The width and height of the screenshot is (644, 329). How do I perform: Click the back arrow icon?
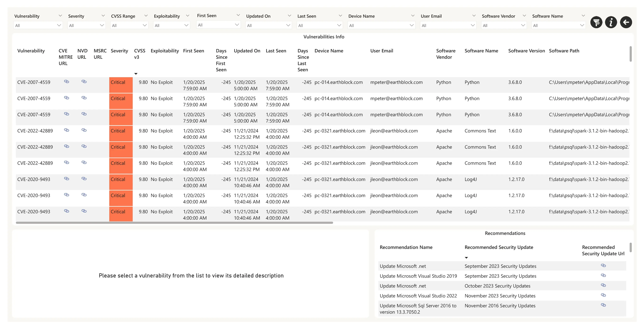(x=626, y=22)
